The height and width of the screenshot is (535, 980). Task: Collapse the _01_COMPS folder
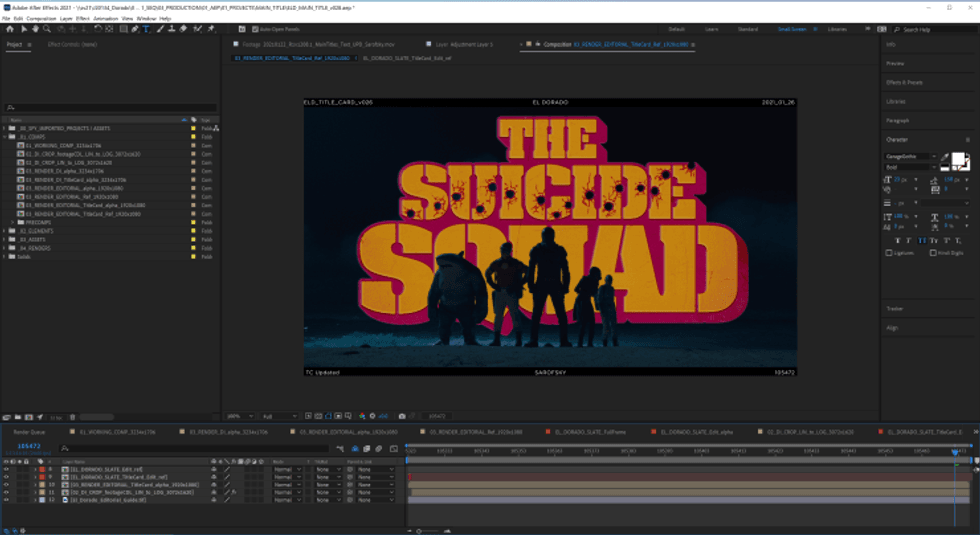pos(4,136)
